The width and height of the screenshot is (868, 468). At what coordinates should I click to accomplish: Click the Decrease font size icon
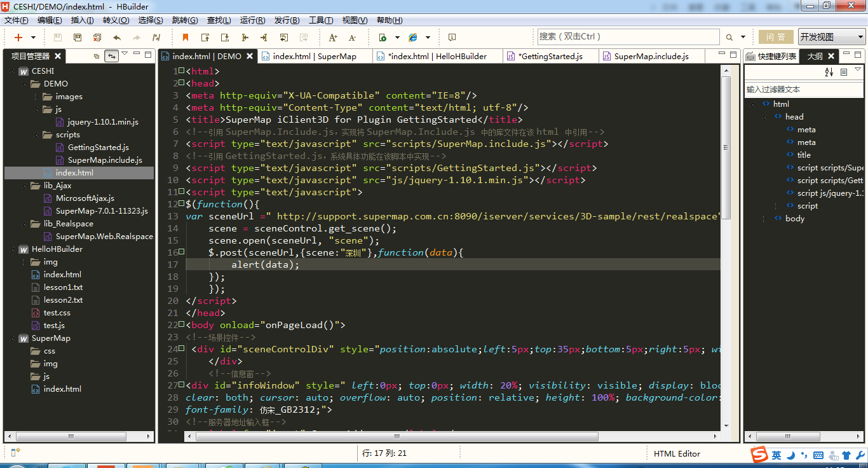(353, 38)
